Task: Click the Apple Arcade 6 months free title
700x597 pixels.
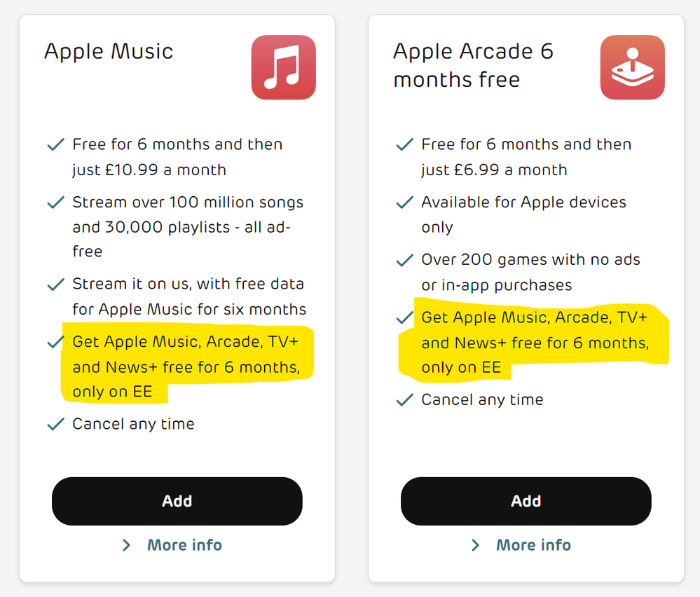Action: (x=473, y=65)
